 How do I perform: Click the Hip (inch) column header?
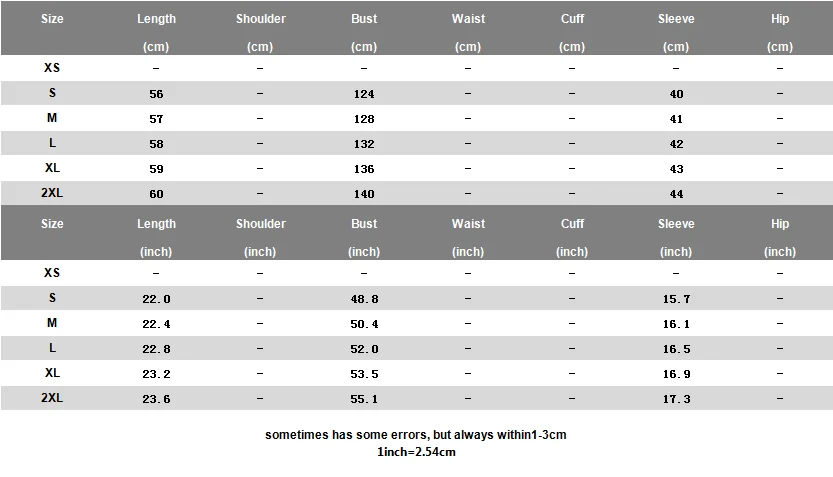780,237
